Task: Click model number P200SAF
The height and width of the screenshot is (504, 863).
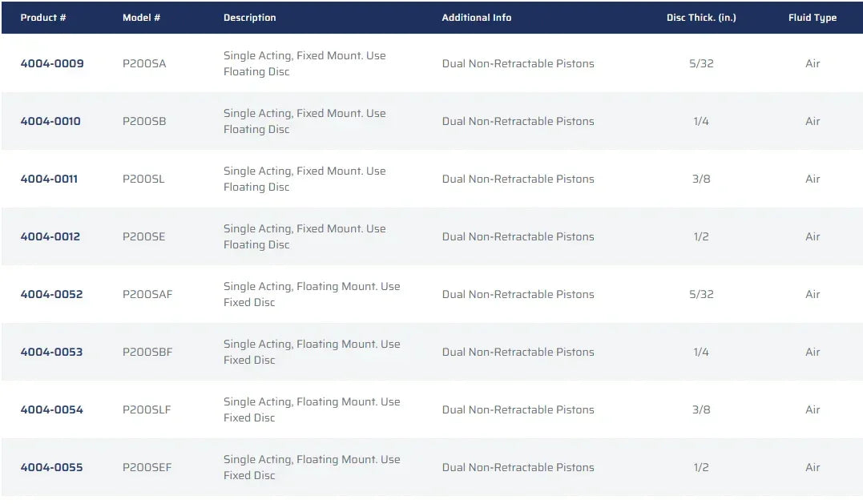Action: point(147,295)
